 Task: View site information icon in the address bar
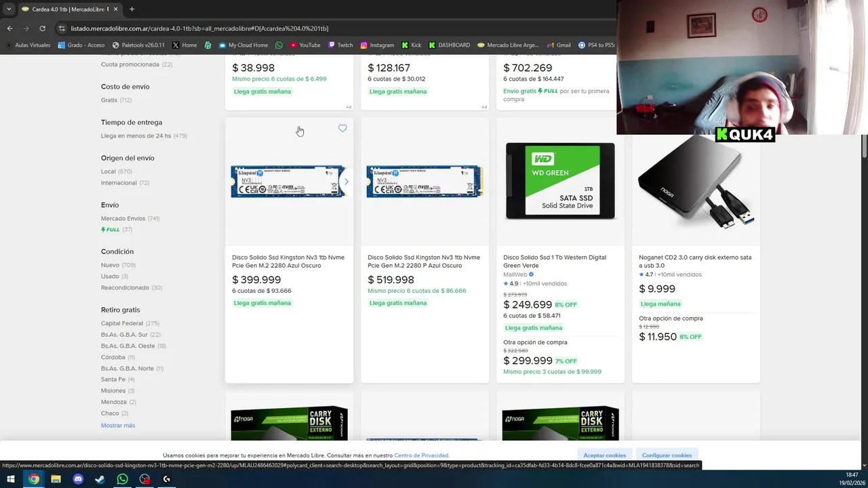pyautogui.click(x=62, y=28)
